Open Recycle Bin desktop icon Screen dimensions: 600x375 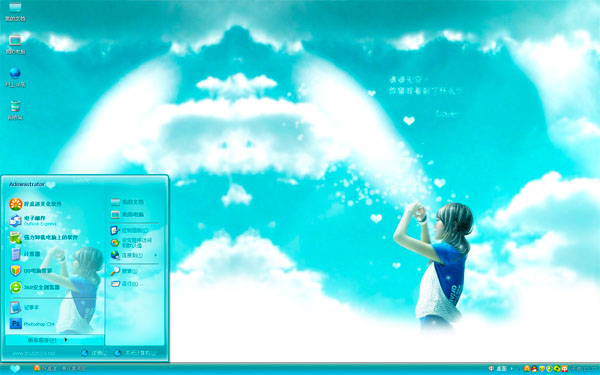pos(15,110)
